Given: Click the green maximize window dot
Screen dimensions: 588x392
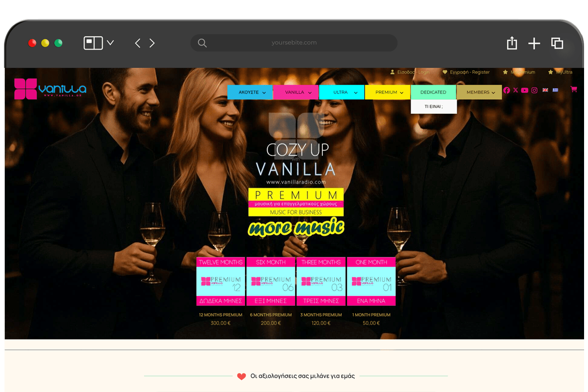Looking at the screenshot, I should pyautogui.click(x=58, y=43).
